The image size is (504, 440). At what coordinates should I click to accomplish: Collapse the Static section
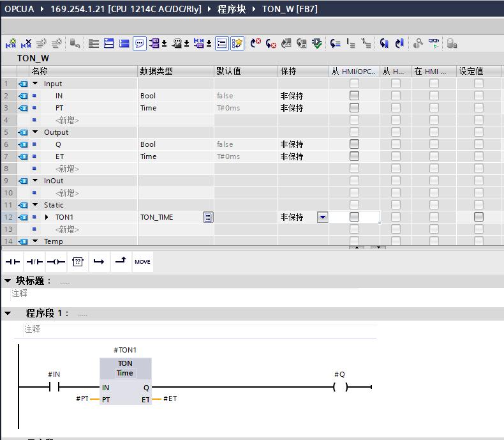[35, 205]
